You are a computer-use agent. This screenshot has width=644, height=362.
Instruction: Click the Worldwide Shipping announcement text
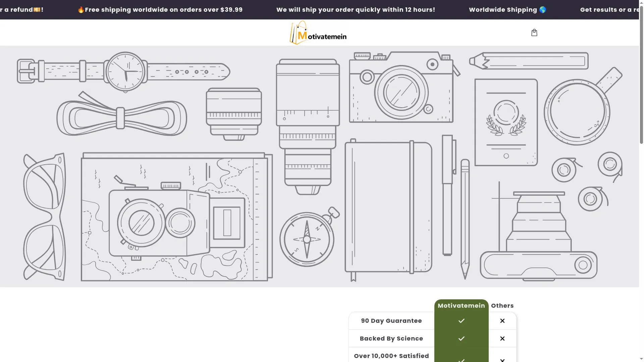click(x=503, y=10)
